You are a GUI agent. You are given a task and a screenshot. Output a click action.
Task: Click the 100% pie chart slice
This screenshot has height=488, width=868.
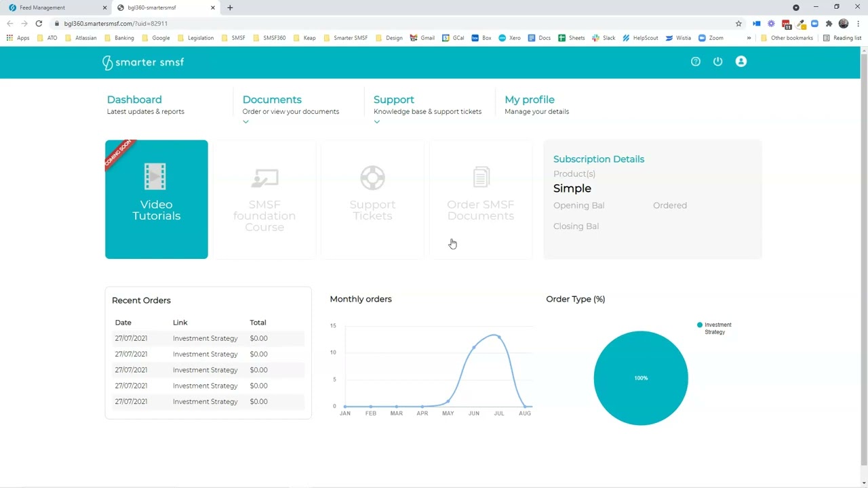(641, 378)
